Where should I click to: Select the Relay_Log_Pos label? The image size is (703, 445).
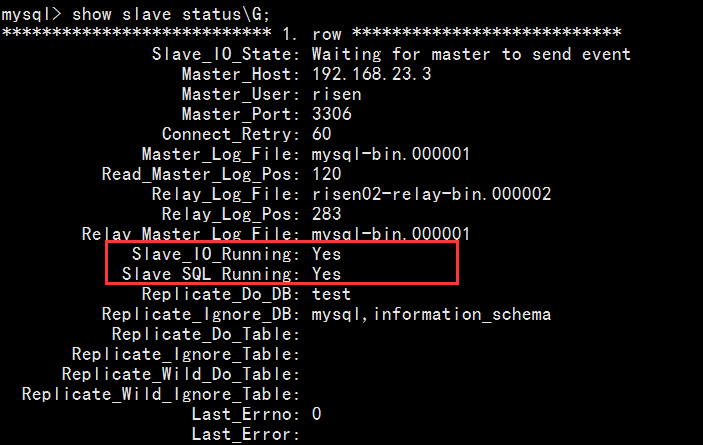[x=230, y=214]
